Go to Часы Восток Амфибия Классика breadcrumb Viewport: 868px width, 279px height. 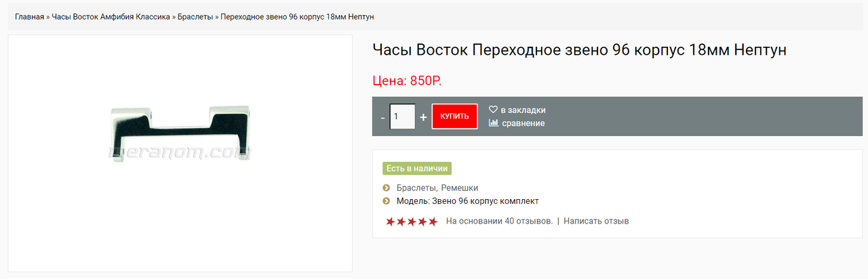click(x=111, y=16)
